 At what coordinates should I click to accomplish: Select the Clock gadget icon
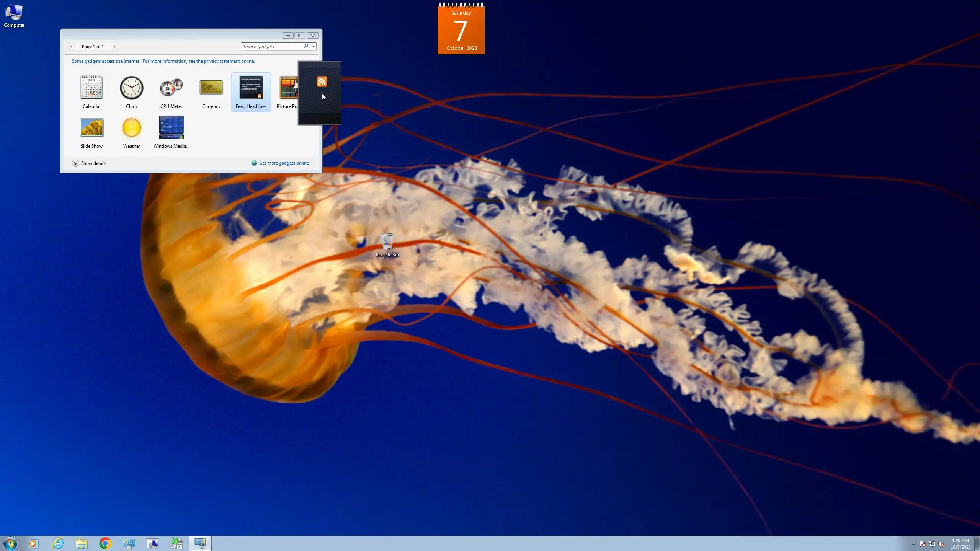tap(131, 88)
